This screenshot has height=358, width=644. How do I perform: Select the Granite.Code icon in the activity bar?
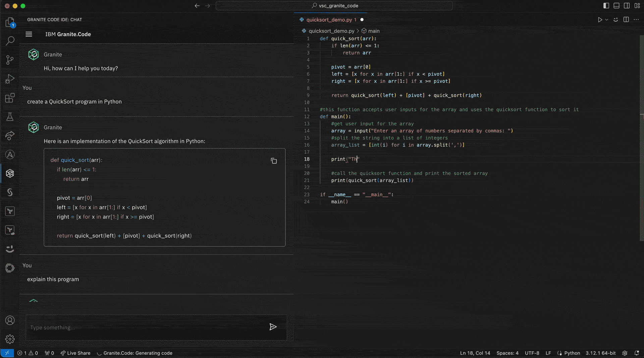click(x=10, y=173)
